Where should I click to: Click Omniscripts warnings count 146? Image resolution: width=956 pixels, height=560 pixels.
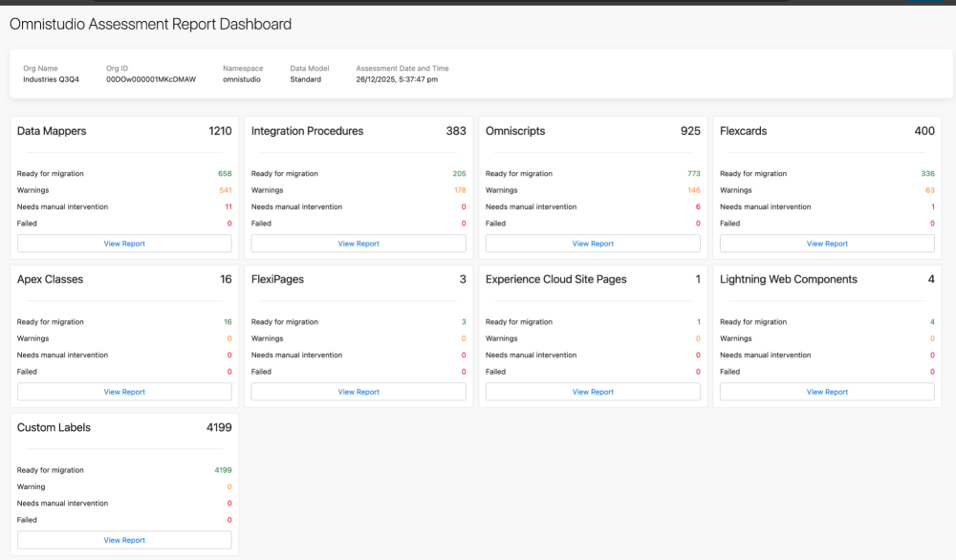pyautogui.click(x=694, y=190)
